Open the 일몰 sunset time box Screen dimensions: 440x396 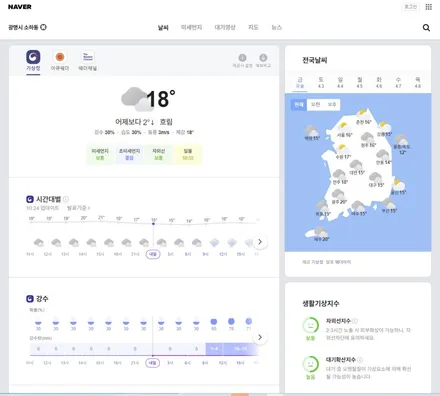[188, 154]
